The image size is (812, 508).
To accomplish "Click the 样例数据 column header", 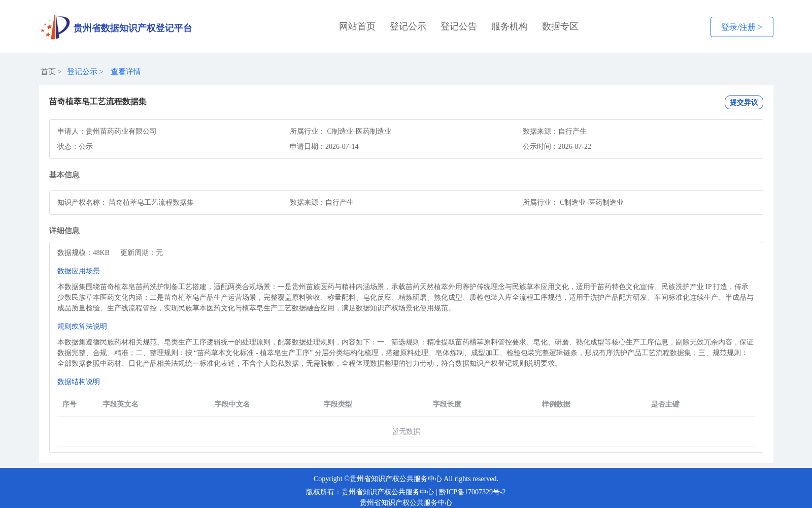I will pos(556,404).
